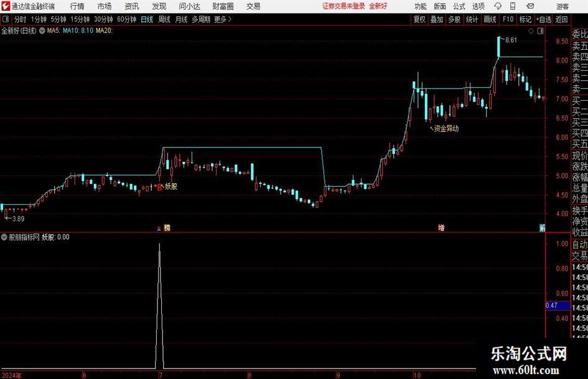This screenshot has height=379, width=588.
Task: Switch to the 周线 weekly tab
Action: point(164,19)
